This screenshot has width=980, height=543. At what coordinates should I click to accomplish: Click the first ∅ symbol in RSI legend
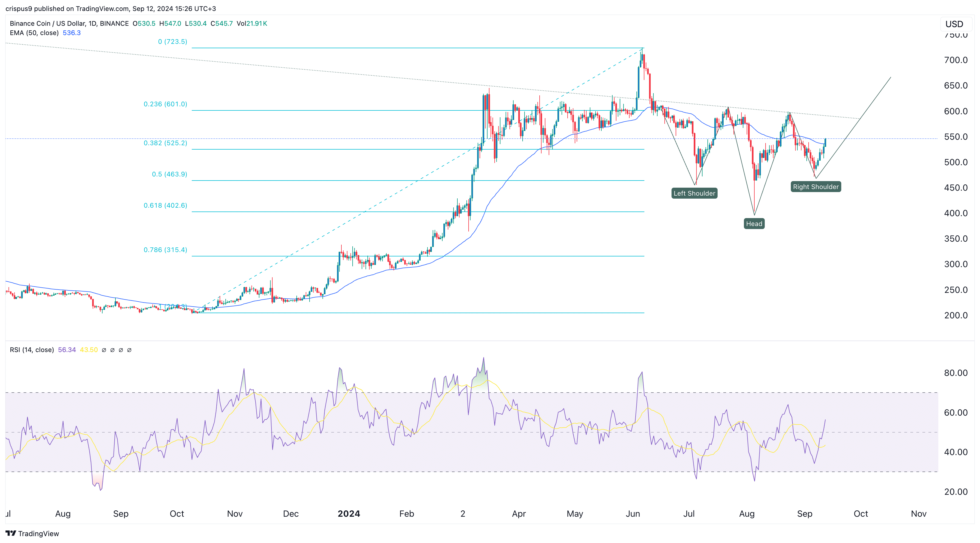(x=104, y=350)
